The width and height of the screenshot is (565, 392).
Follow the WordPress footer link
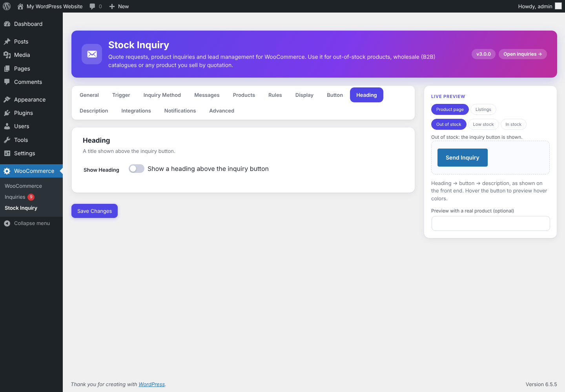[x=152, y=384]
